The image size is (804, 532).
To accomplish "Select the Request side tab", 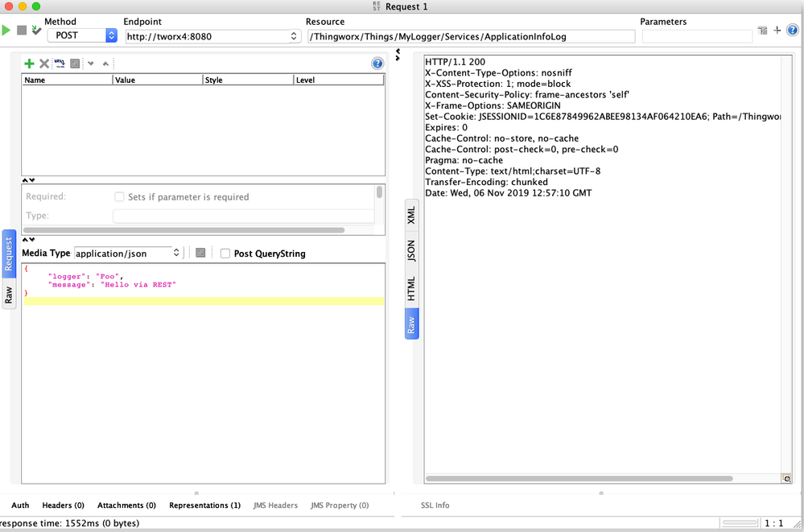I will (9, 254).
